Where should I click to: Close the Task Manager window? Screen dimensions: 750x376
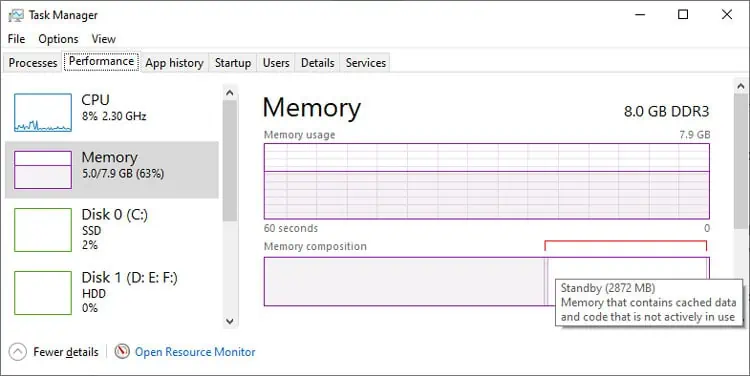(x=727, y=15)
